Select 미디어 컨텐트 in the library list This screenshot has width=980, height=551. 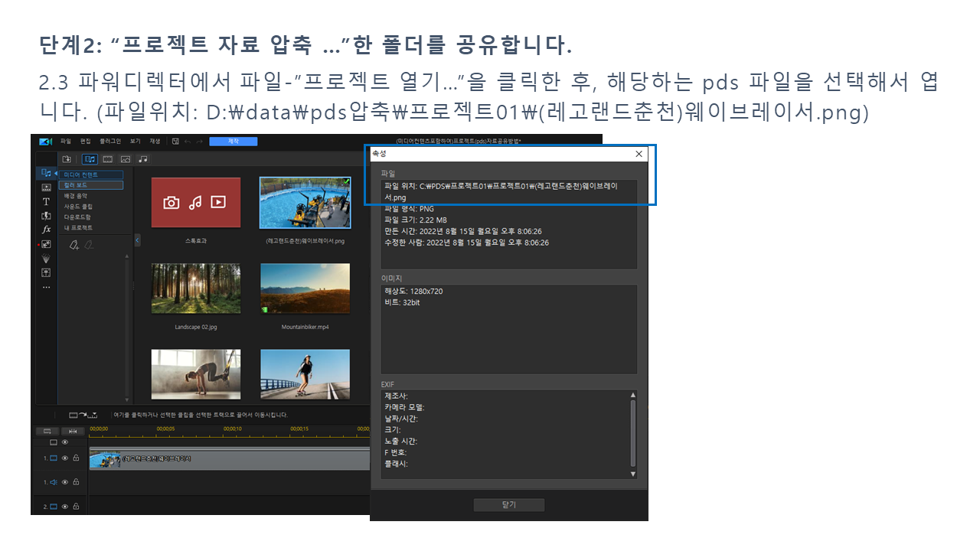(x=91, y=174)
